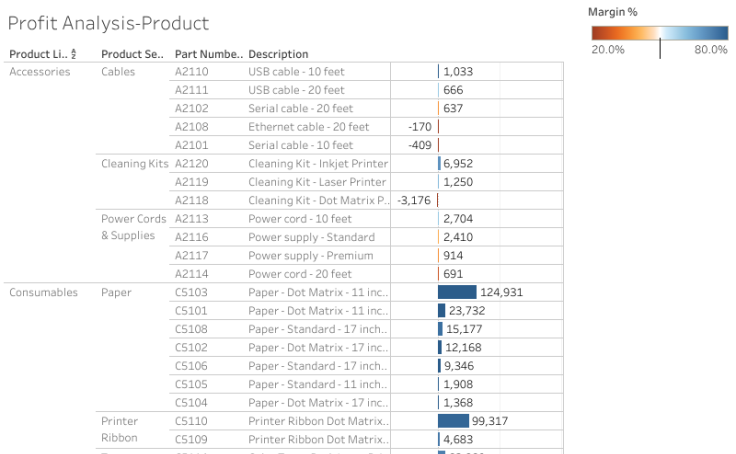Click the Margin % color legend gradient
736x454 pixels.
pos(659,33)
